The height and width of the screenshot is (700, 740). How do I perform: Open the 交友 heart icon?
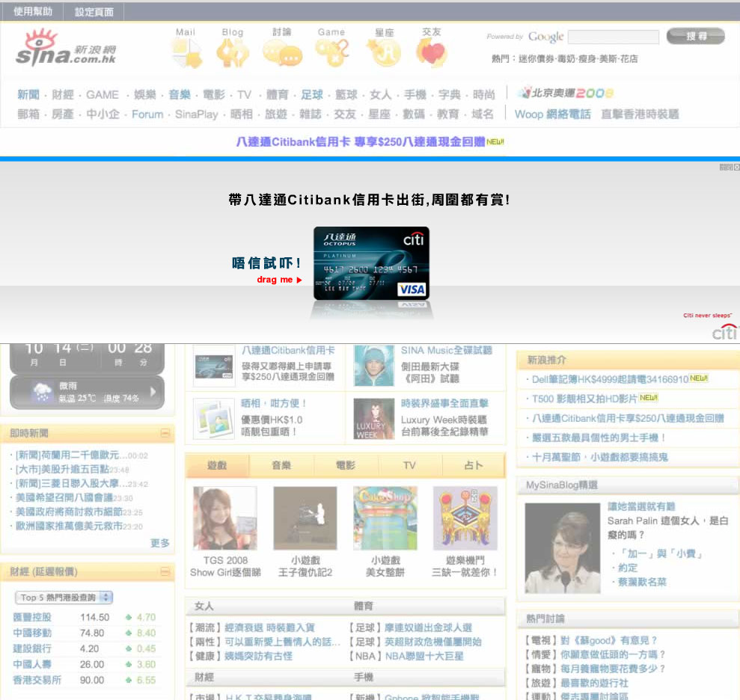pyautogui.click(x=431, y=52)
